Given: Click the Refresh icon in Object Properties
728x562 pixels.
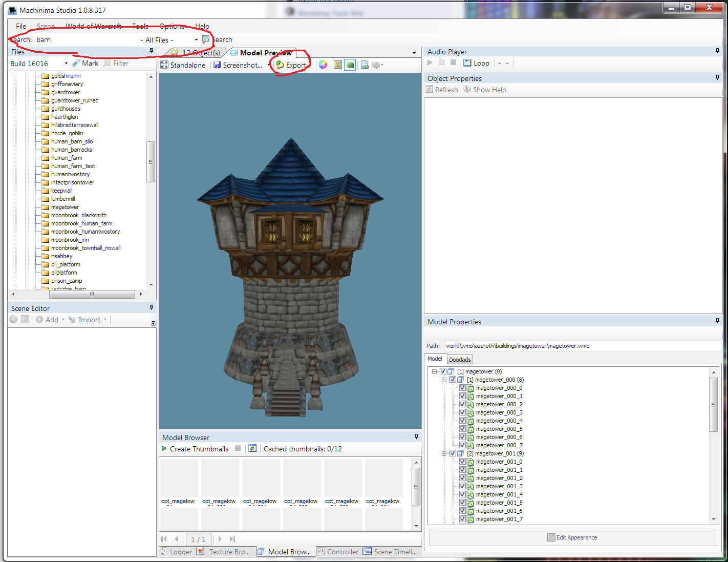Looking at the screenshot, I should (430, 89).
